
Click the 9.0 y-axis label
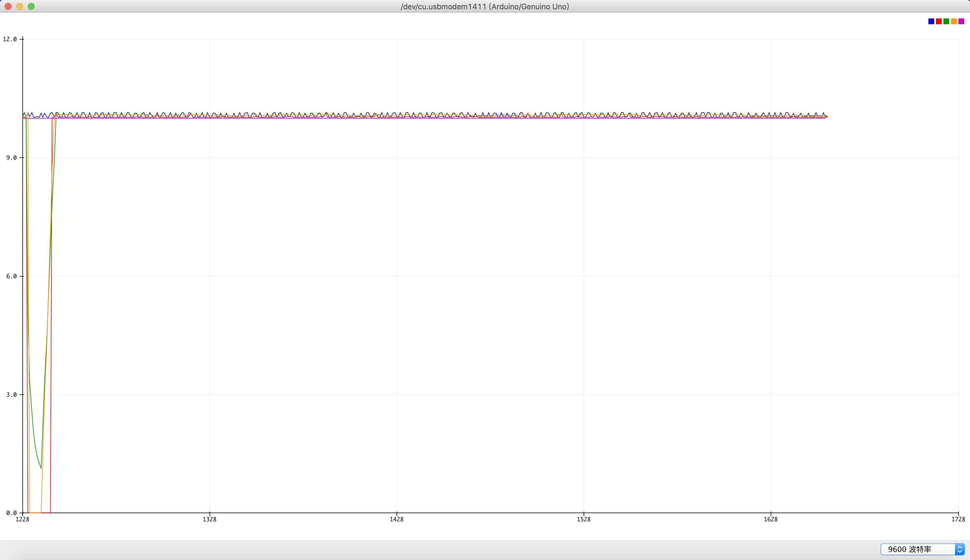tap(11, 158)
